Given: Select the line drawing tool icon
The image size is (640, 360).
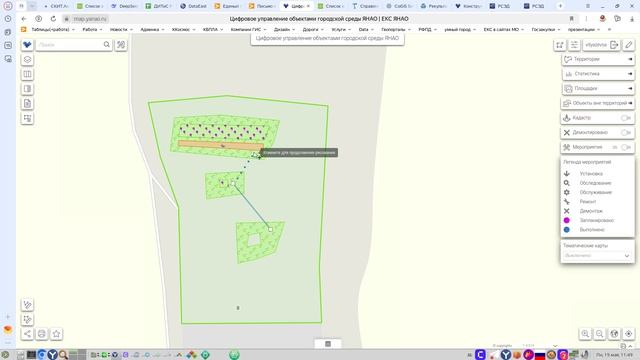Looking at the screenshot, I should (x=27, y=304).
